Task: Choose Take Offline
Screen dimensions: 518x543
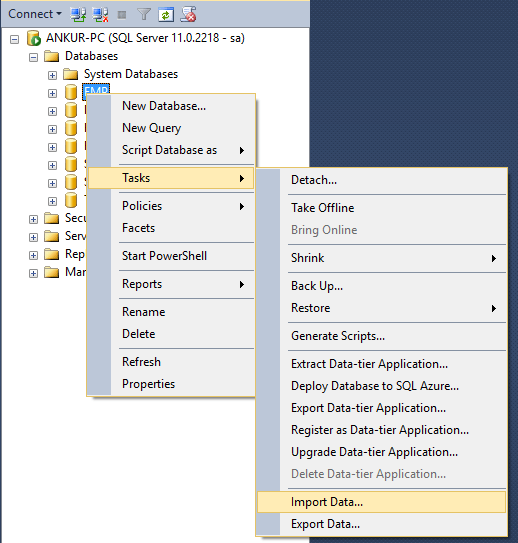Action: [382, 208]
